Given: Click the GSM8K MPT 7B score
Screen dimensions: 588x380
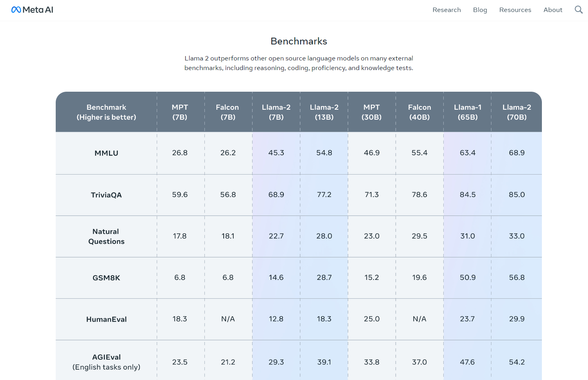Looking at the screenshot, I should click(x=180, y=277).
